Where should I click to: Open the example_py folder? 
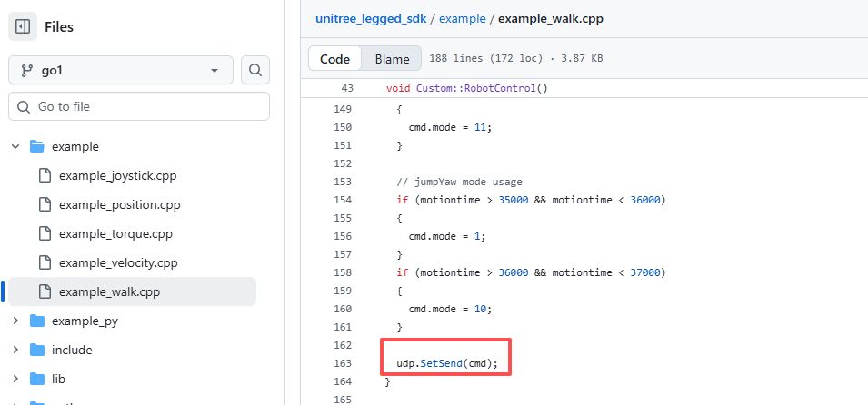click(x=85, y=321)
